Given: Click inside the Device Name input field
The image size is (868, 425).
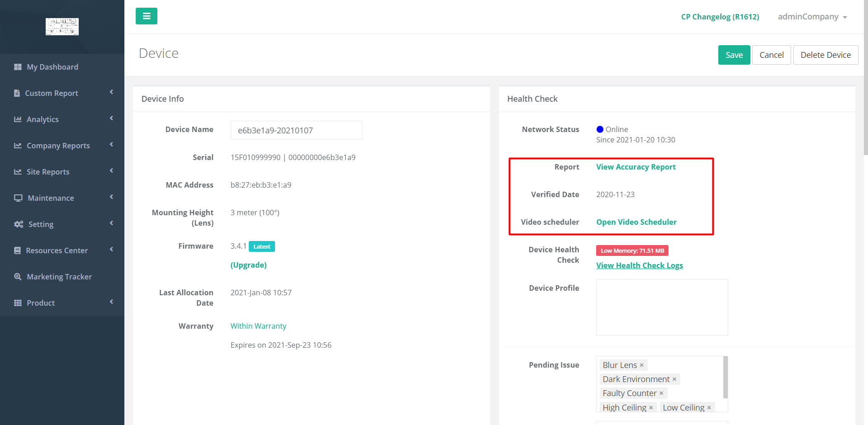Looking at the screenshot, I should coord(296,130).
